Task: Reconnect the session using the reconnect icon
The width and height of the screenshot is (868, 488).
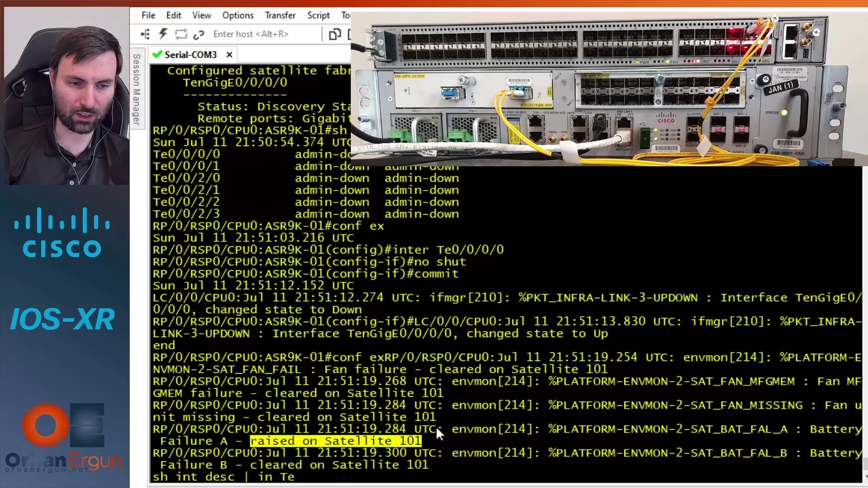Action: (x=181, y=34)
